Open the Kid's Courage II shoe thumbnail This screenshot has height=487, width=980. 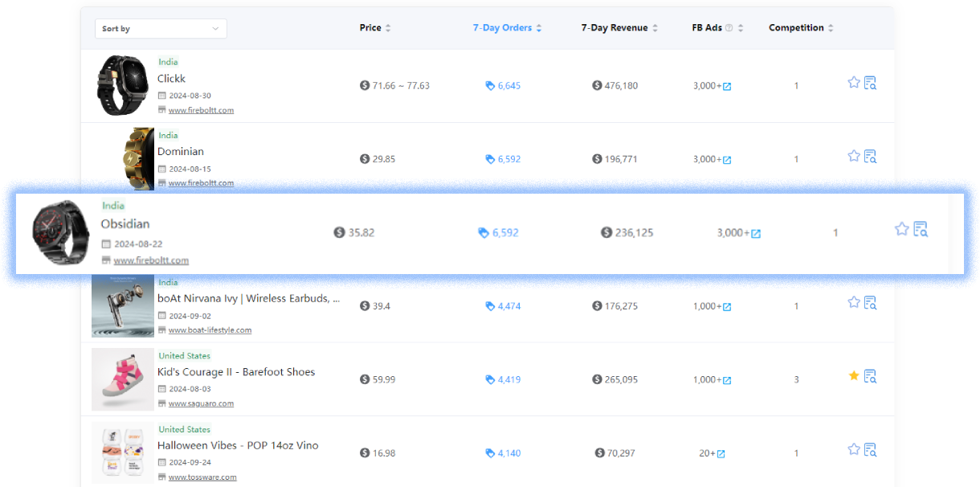pos(123,379)
